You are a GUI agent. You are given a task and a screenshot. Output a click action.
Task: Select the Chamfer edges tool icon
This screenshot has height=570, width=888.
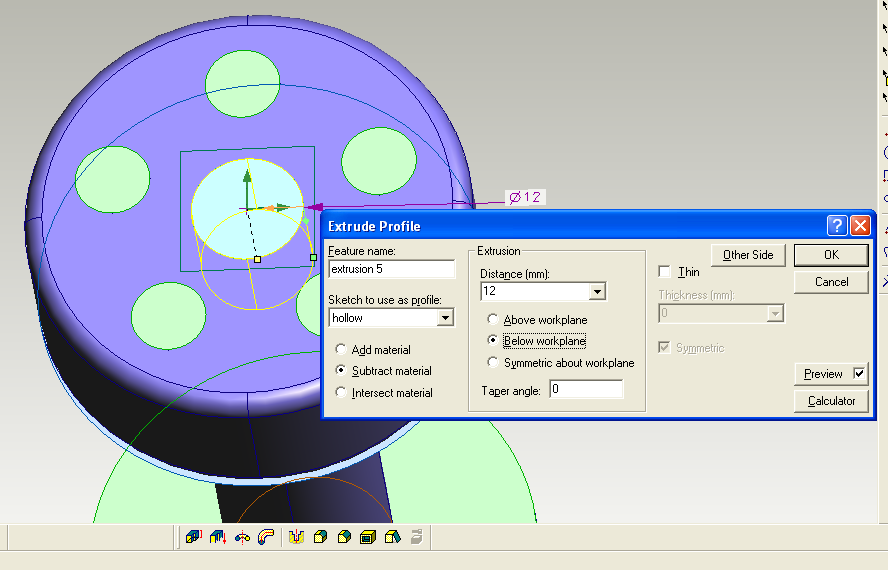(x=344, y=537)
